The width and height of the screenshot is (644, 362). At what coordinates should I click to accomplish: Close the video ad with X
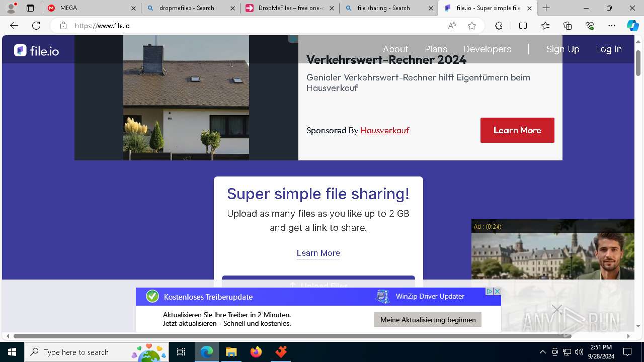(x=556, y=309)
